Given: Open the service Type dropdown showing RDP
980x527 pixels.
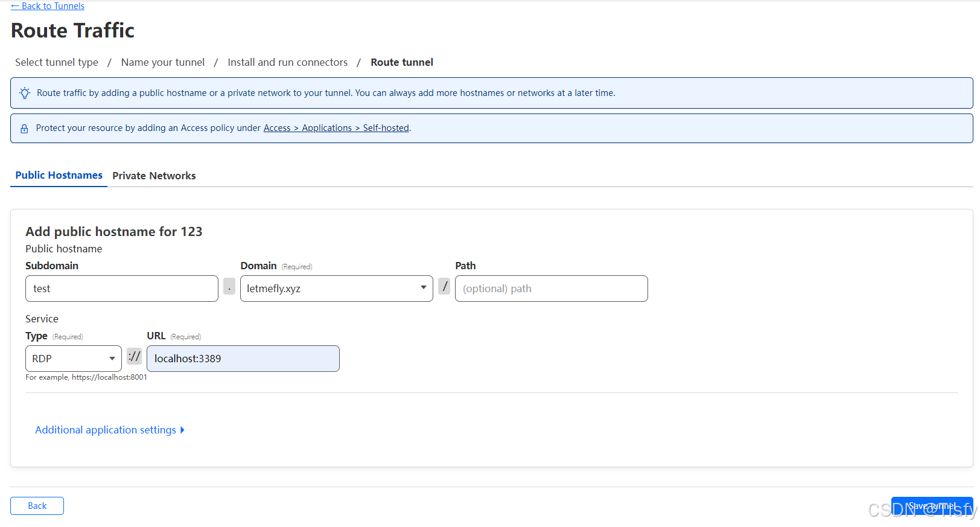Looking at the screenshot, I should click(x=73, y=359).
